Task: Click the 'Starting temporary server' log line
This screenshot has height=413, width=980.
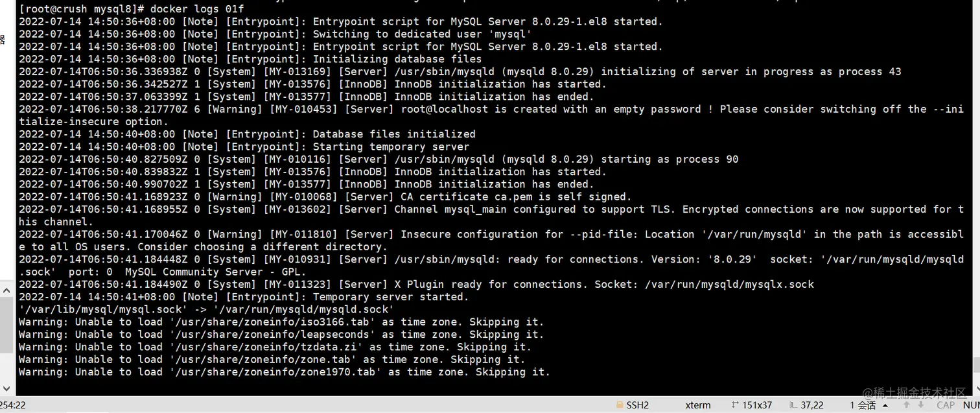Action: 391,147
